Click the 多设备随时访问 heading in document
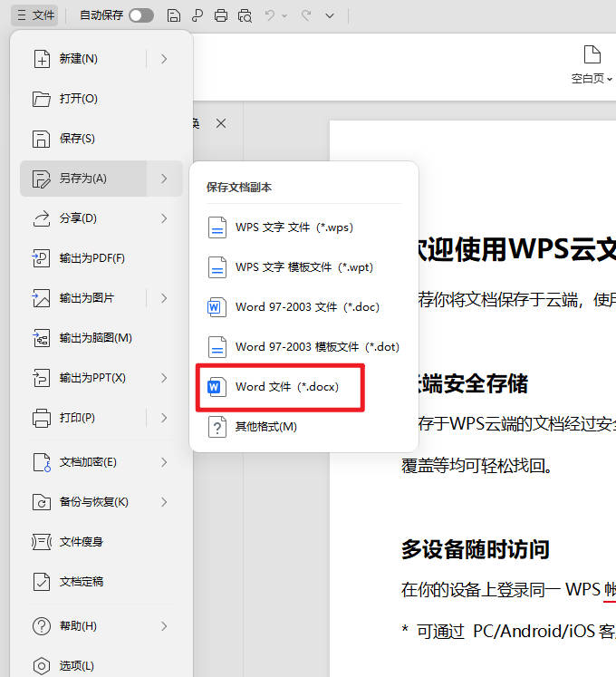Screen dimensions: 616x677 [x=476, y=549]
